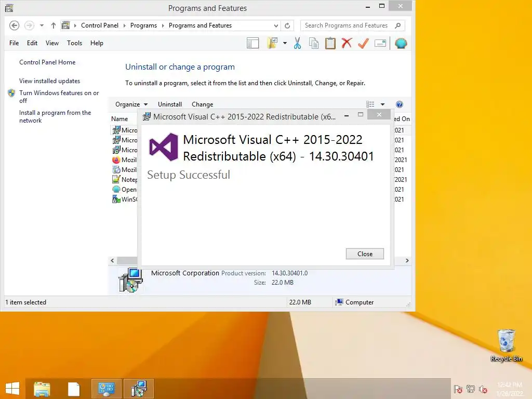
Task: Open the File menu
Action: coord(14,43)
